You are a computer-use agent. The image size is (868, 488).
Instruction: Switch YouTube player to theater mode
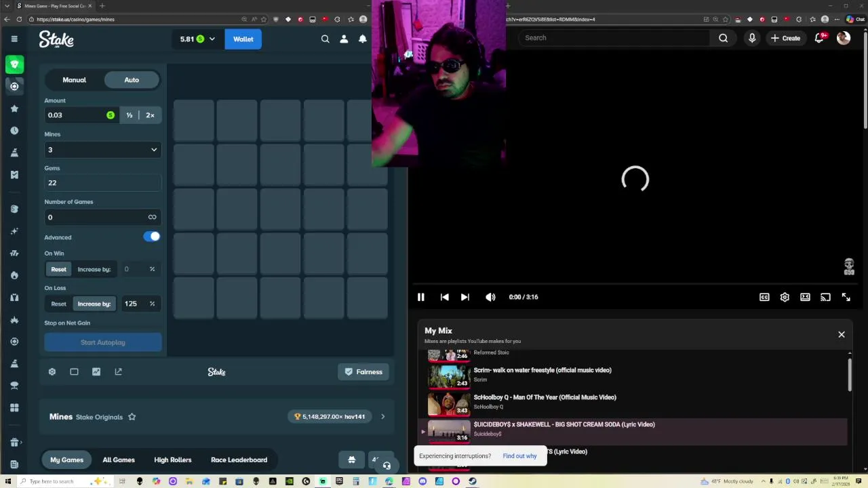click(x=805, y=297)
